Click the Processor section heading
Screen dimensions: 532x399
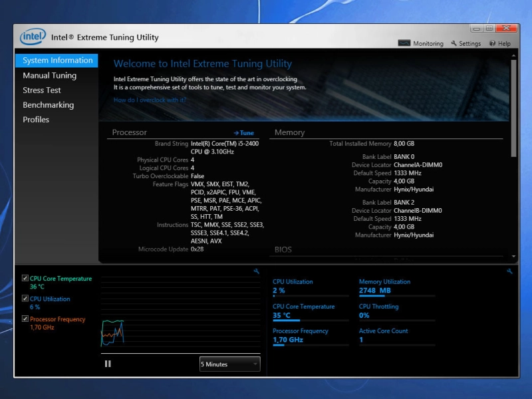129,132
